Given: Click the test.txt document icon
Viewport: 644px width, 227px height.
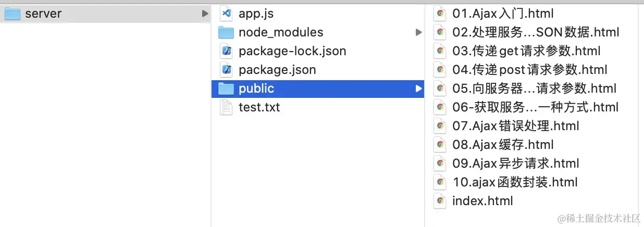Looking at the screenshot, I should pos(226,107).
